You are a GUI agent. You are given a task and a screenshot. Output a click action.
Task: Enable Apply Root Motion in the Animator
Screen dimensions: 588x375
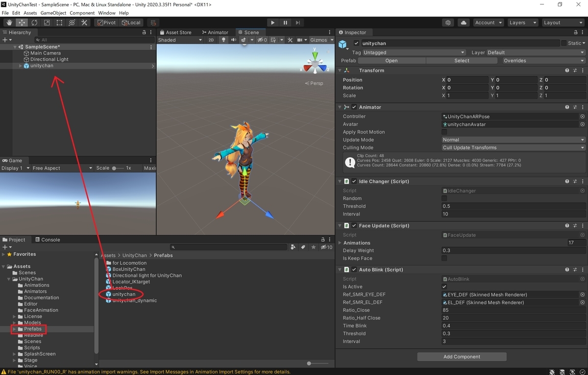(444, 132)
